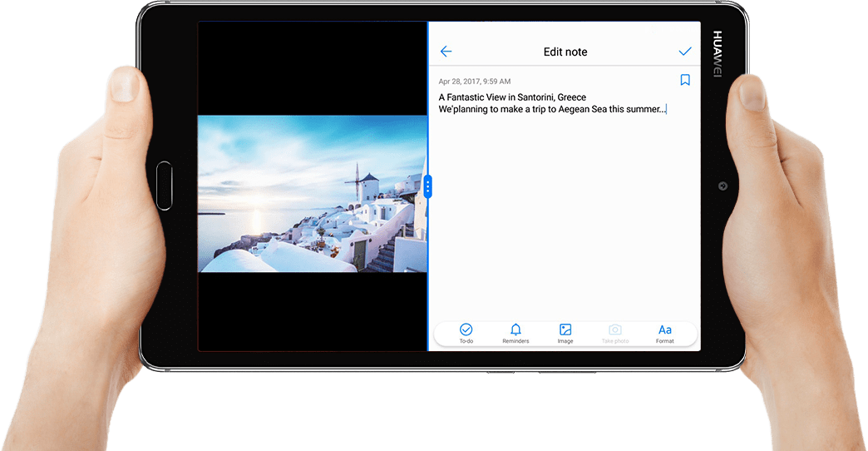Open Reminders via the bell icon
This screenshot has height=451, width=868.
pos(515,333)
